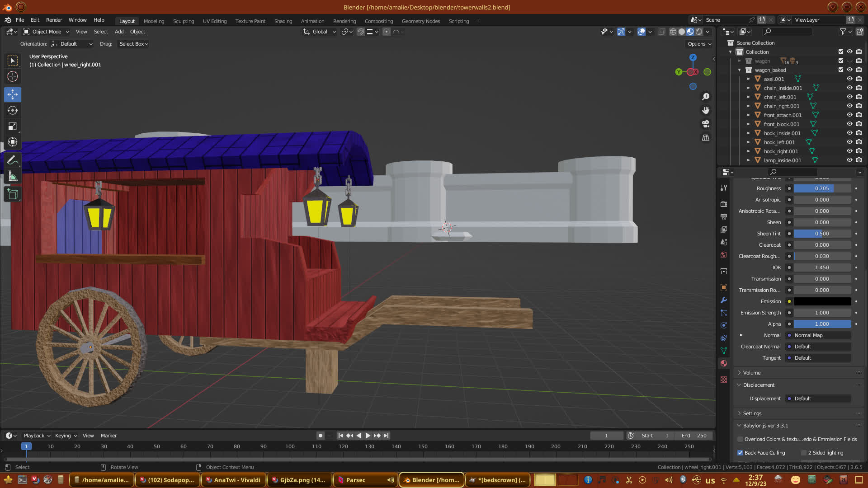Click the End frame field
868x488 pixels.
point(694,436)
